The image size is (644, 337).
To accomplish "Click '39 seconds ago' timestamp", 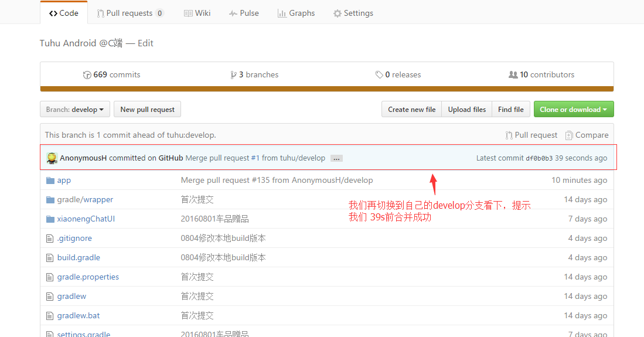I will (x=581, y=158).
